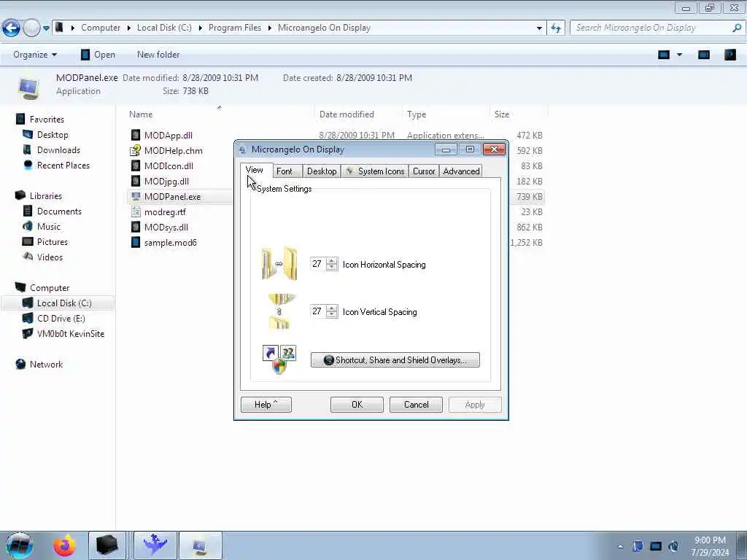
Task: Show hidden tray icons arrow
Action: pos(620,547)
